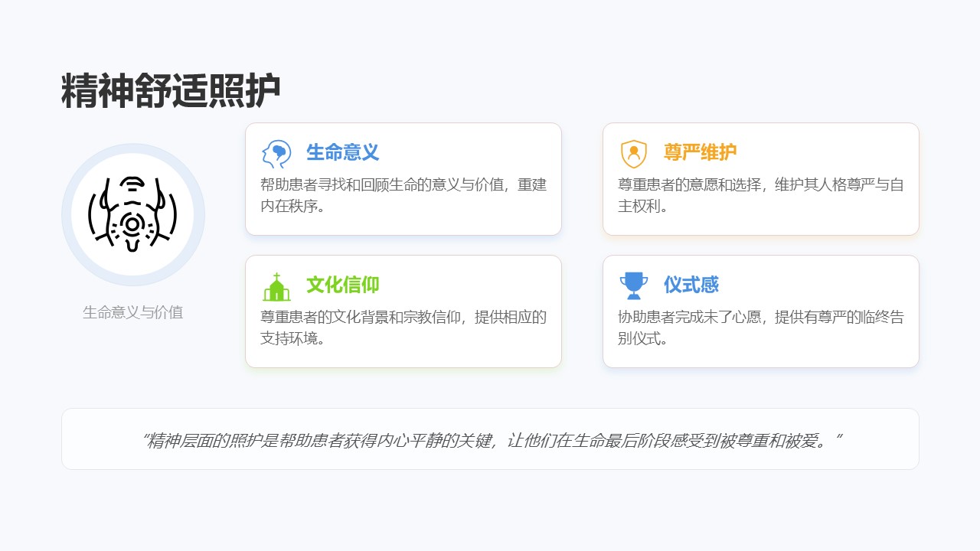Click the green church icon beside 文化信仰
The height and width of the screenshot is (551, 980).
pos(276,286)
